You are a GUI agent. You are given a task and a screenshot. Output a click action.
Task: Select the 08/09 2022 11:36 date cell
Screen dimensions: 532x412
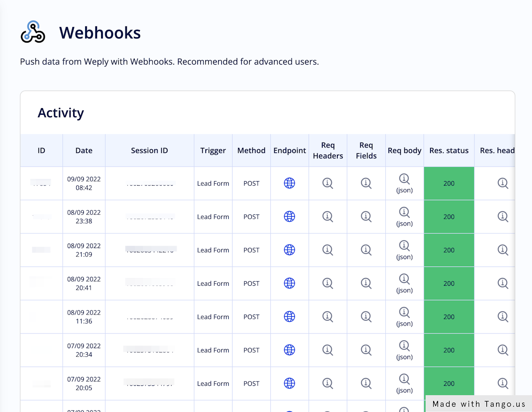tap(84, 317)
